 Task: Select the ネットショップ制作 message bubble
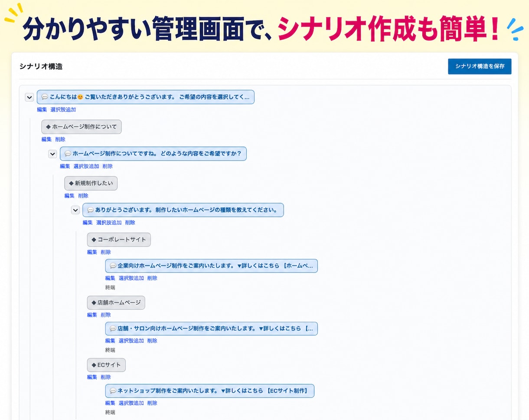coord(210,390)
